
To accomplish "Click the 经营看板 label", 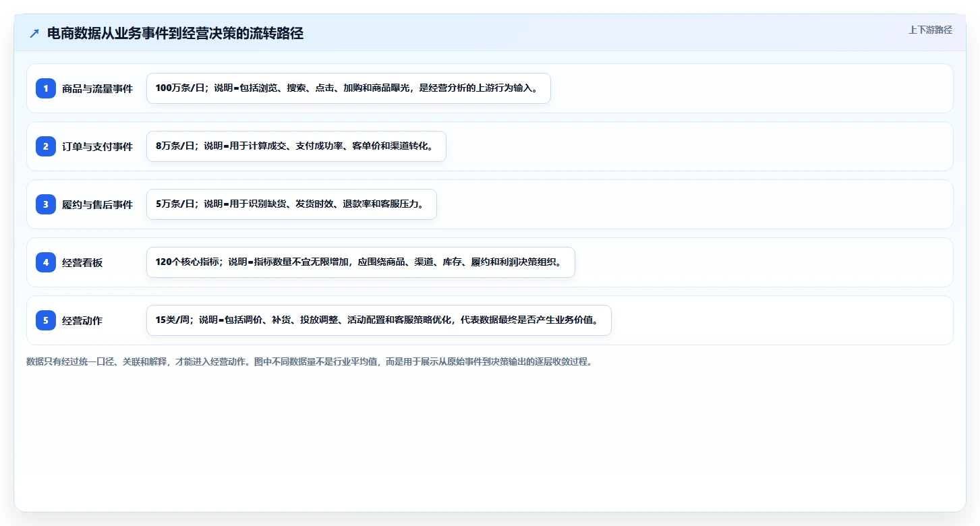I will pos(82,262).
